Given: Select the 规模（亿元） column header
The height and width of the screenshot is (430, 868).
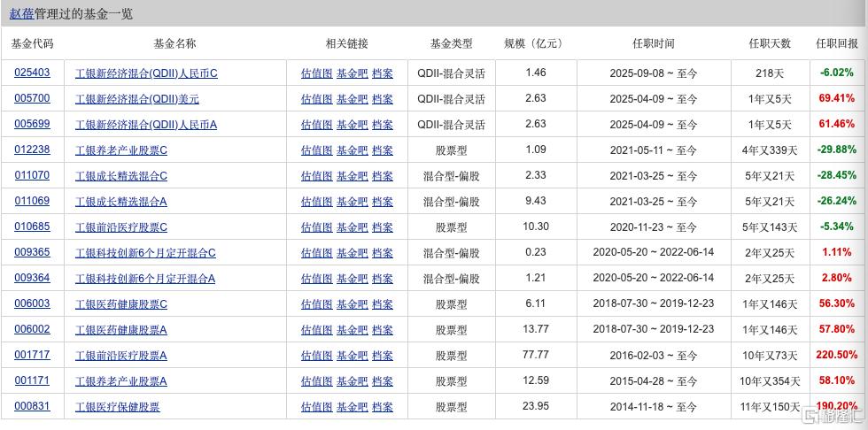Looking at the screenshot, I should pyautogui.click(x=533, y=43).
